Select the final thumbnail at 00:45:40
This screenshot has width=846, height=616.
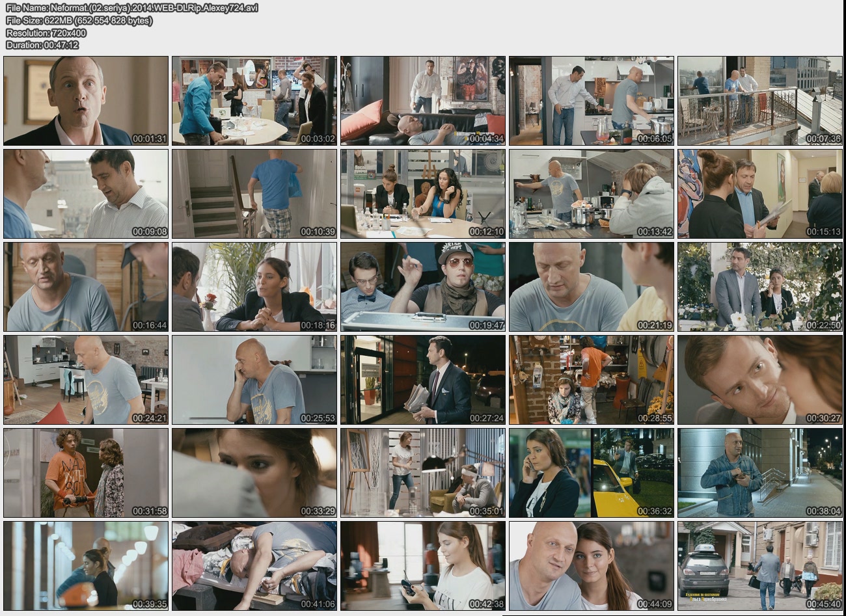[760, 566]
